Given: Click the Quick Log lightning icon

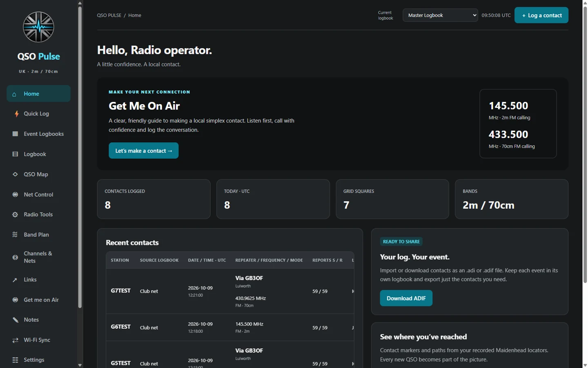Looking at the screenshot, I should click(x=16, y=114).
